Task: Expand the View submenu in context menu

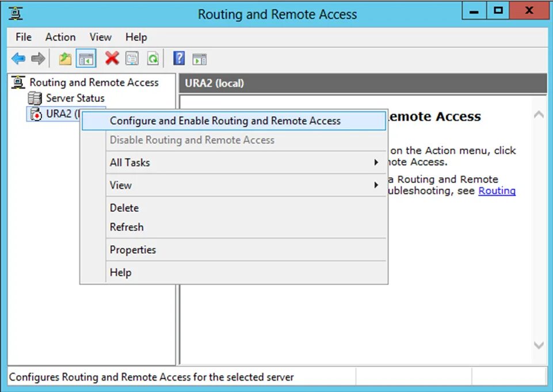Action: pyautogui.click(x=234, y=185)
